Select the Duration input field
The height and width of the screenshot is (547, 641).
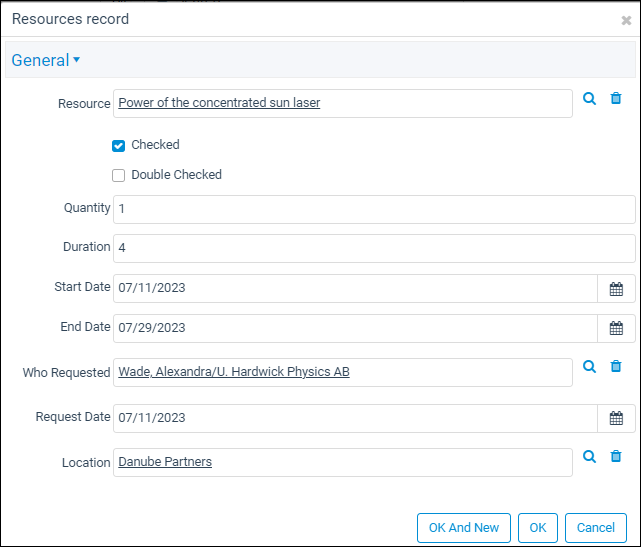(374, 248)
